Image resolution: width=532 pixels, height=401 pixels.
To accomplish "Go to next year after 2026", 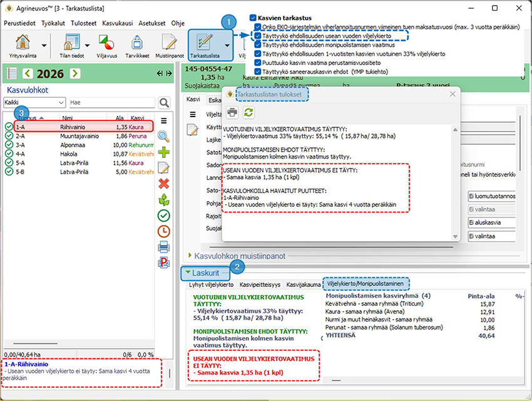I will [75, 74].
